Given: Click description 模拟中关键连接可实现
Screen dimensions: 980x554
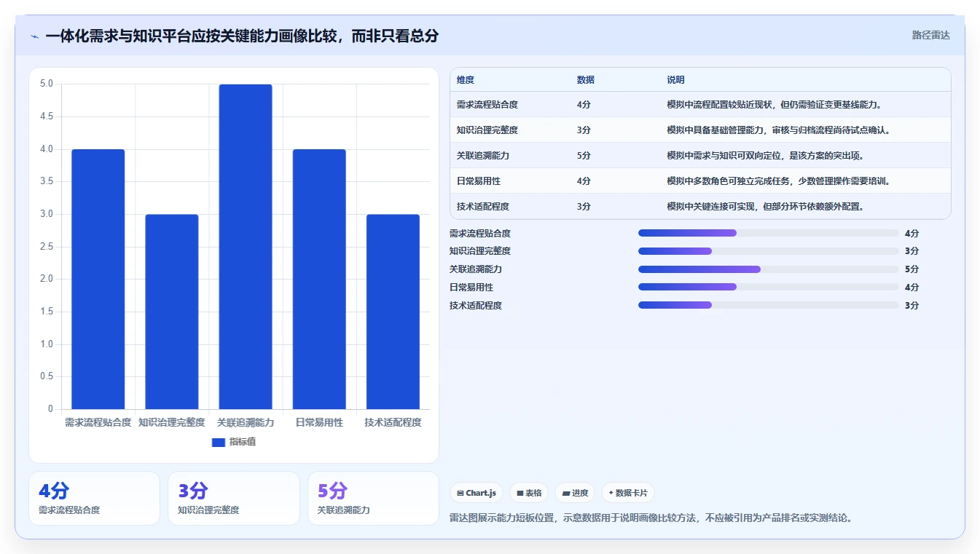Looking at the screenshot, I should click(767, 207).
